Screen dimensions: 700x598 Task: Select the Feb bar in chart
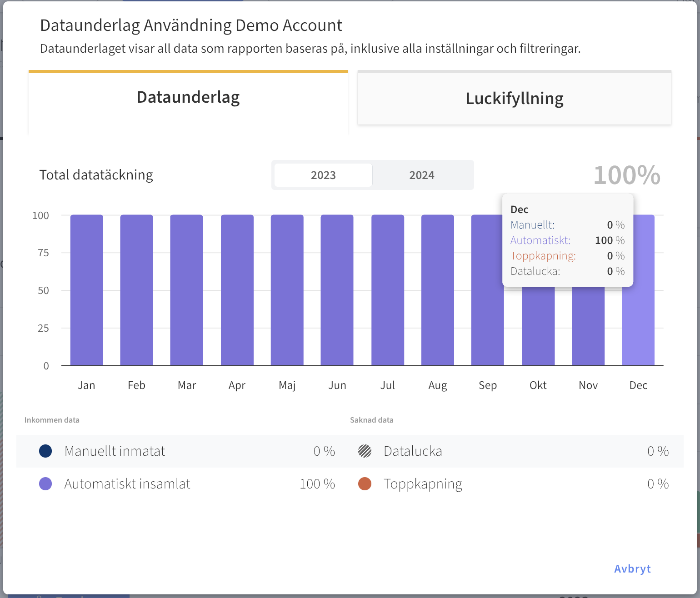pyautogui.click(x=136, y=290)
